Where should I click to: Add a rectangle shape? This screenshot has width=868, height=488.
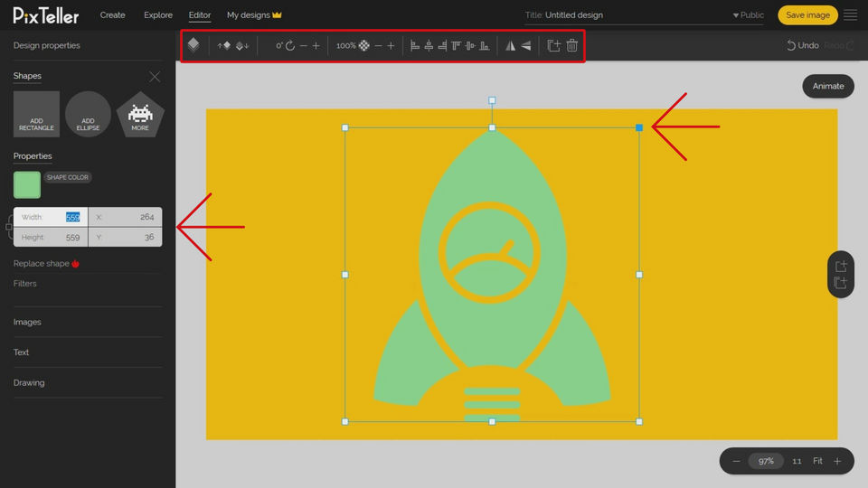click(36, 114)
